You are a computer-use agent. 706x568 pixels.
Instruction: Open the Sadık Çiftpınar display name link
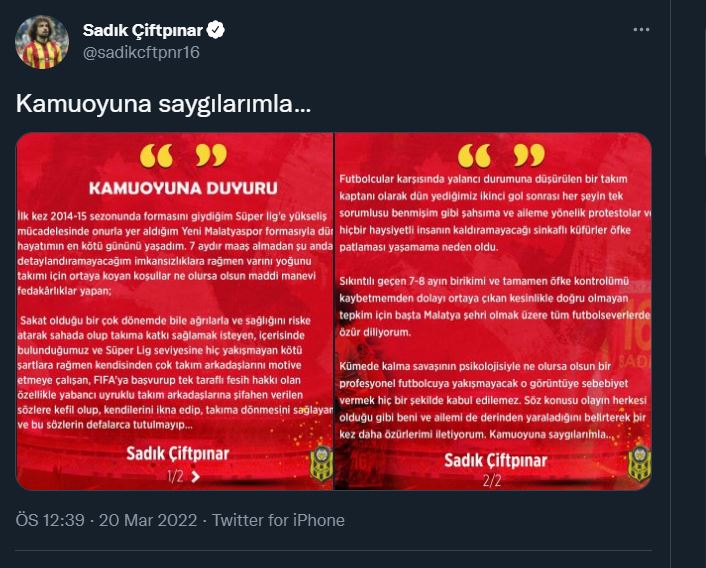143,30
